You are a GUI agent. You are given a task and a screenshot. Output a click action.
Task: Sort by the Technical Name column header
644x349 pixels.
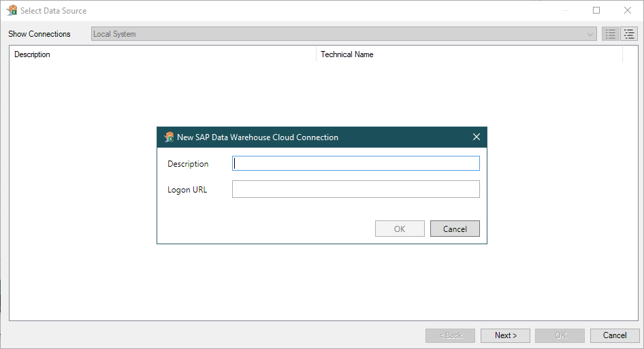pos(470,54)
